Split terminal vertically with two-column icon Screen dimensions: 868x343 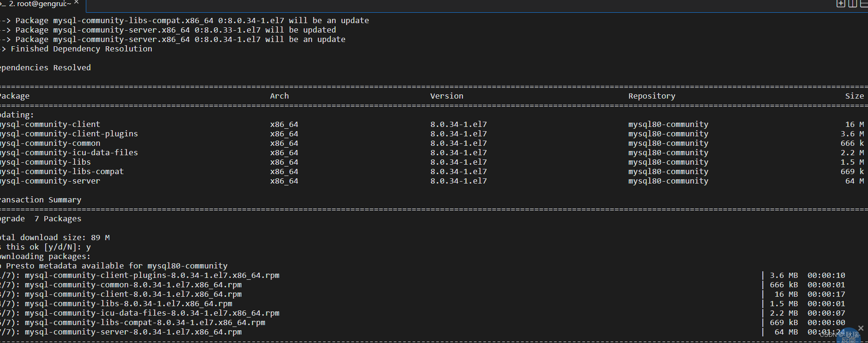[x=852, y=4]
